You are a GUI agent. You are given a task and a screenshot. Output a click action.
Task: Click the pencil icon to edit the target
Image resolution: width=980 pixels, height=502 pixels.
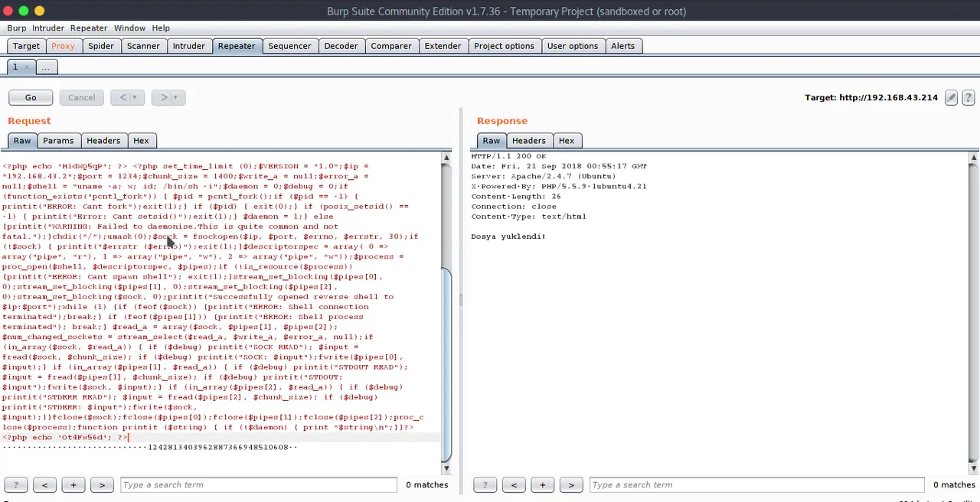(951, 98)
